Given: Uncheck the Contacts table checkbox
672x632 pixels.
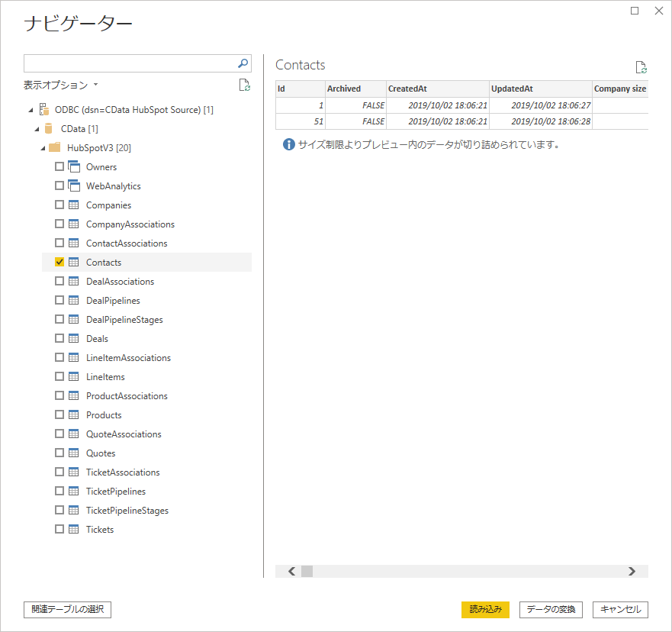Looking at the screenshot, I should coord(59,262).
